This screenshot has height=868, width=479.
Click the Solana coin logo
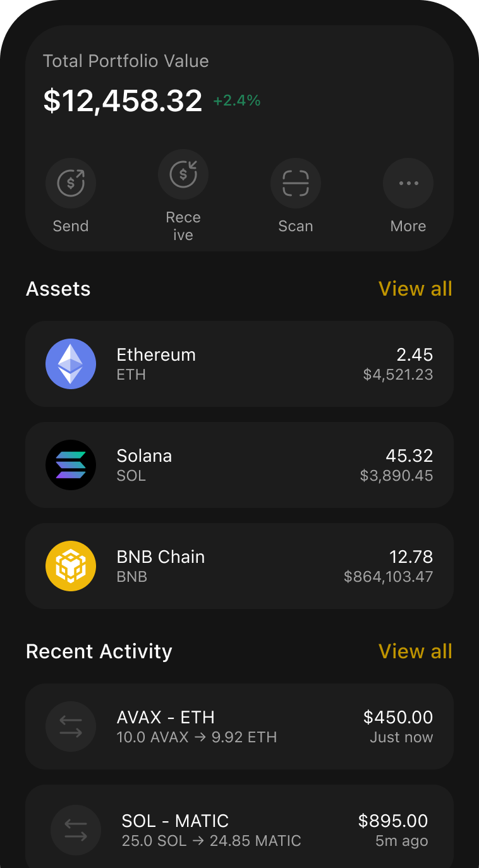coord(71,465)
